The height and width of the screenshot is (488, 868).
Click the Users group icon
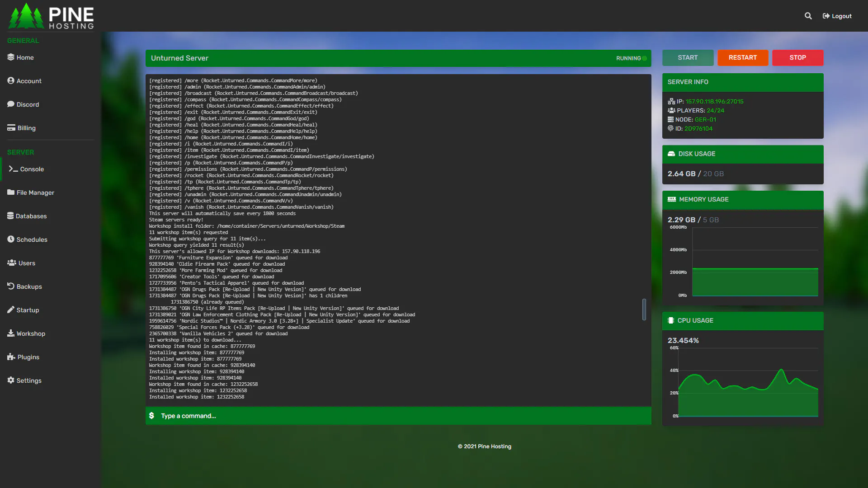[12, 263]
